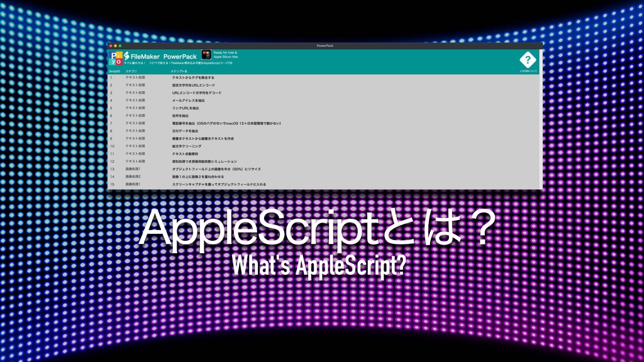
Task: Click ScriptID cell 1
Action: pyautogui.click(x=111, y=77)
